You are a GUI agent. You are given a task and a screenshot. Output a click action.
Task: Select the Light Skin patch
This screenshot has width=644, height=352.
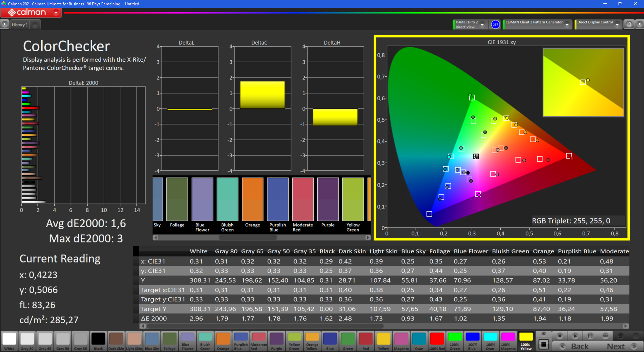click(x=134, y=341)
